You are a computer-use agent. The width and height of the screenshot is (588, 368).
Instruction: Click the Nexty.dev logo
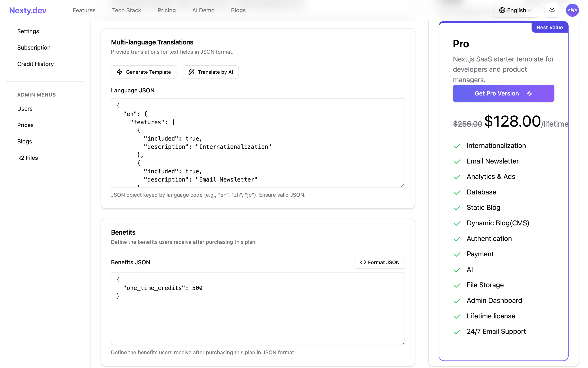(27, 10)
